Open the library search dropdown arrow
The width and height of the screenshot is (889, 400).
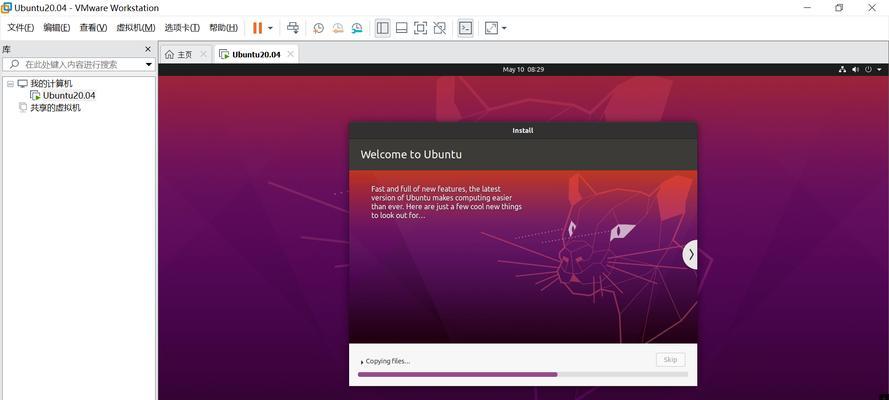149,65
